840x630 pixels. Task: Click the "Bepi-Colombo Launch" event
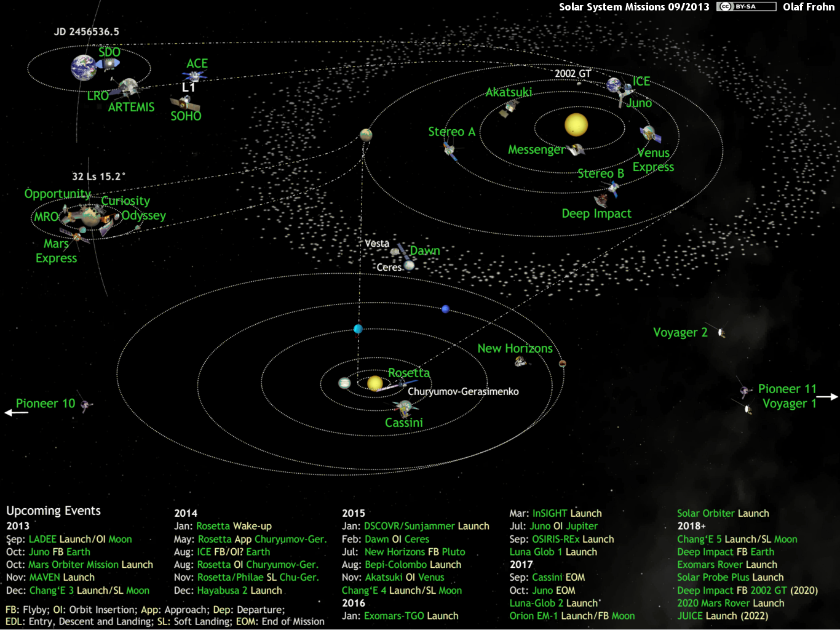click(x=413, y=564)
